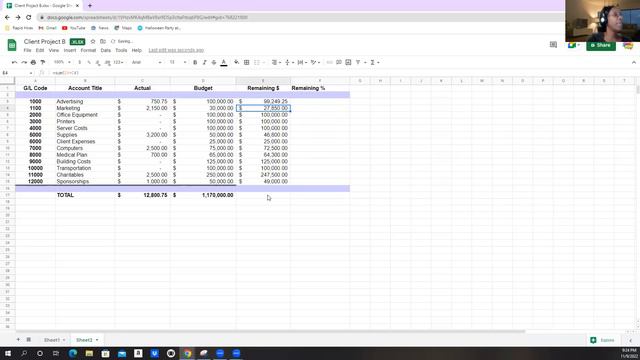Click the Insert link icon
This screenshot has width=640, height=360.
pos(329,62)
